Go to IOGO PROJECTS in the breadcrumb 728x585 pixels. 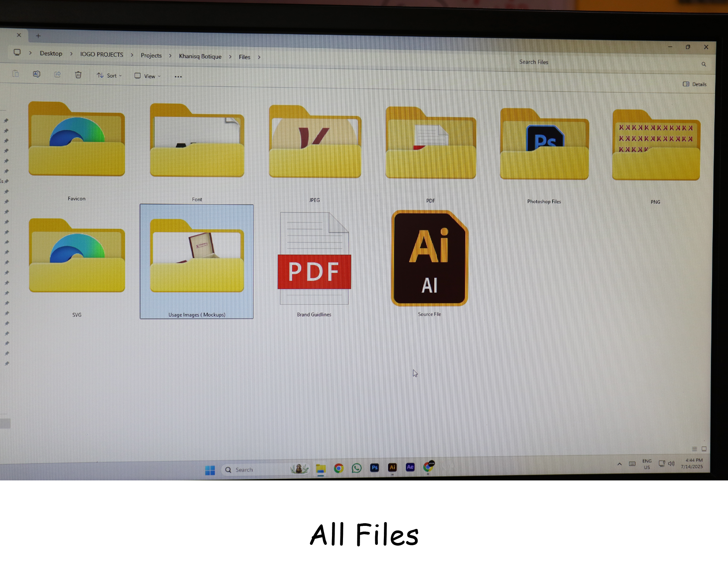[x=102, y=55]
